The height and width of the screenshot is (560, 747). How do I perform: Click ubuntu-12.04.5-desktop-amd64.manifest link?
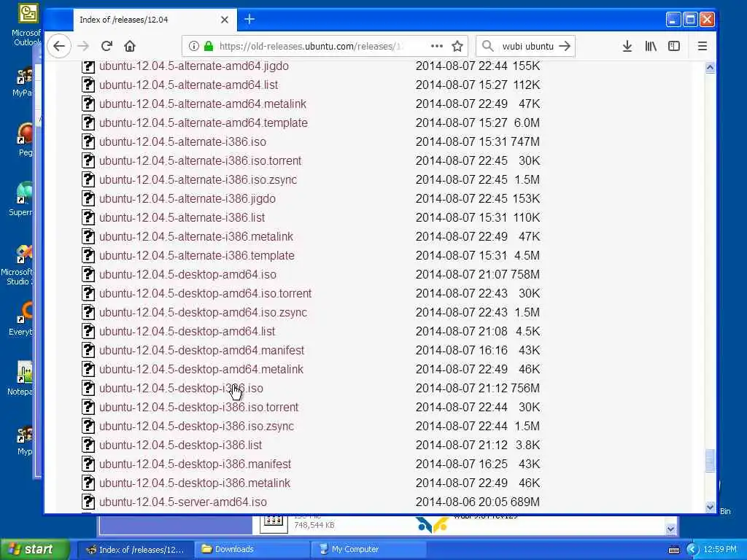coord(201,351)
